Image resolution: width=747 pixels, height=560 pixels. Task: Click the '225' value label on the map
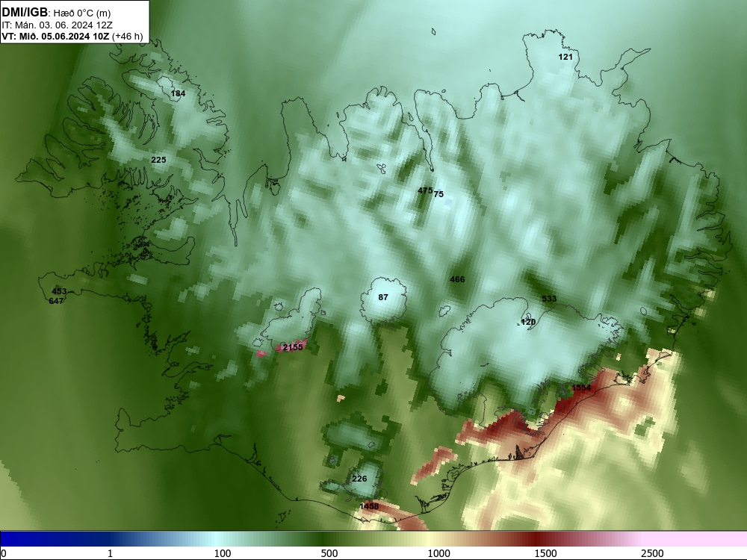pos(158,160)
